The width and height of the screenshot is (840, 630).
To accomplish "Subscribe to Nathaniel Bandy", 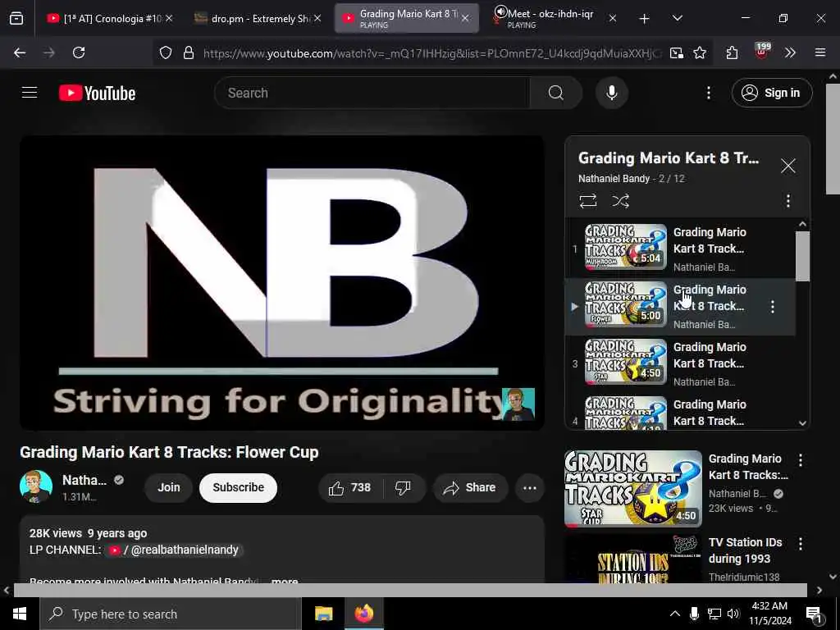I will point(239,487).
